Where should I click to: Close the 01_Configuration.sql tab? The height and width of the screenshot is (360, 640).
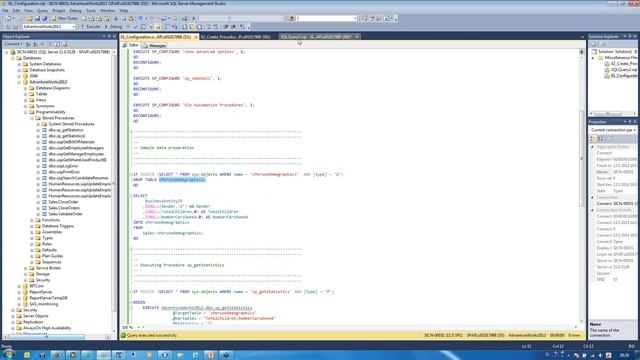point(196,37)
